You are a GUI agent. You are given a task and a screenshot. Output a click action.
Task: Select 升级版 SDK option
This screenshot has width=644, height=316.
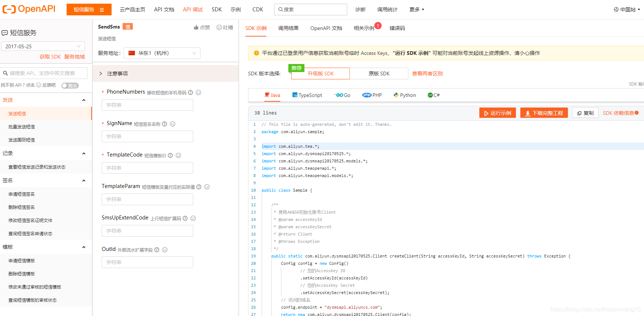(x=321, y=74)
